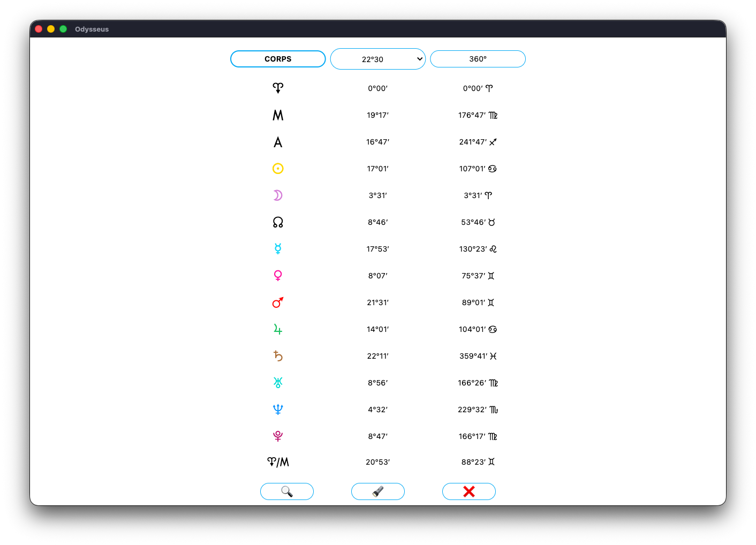756x545 pixels.
Task: Select the Moon crescent icon
Action: [x=278, y=195]
